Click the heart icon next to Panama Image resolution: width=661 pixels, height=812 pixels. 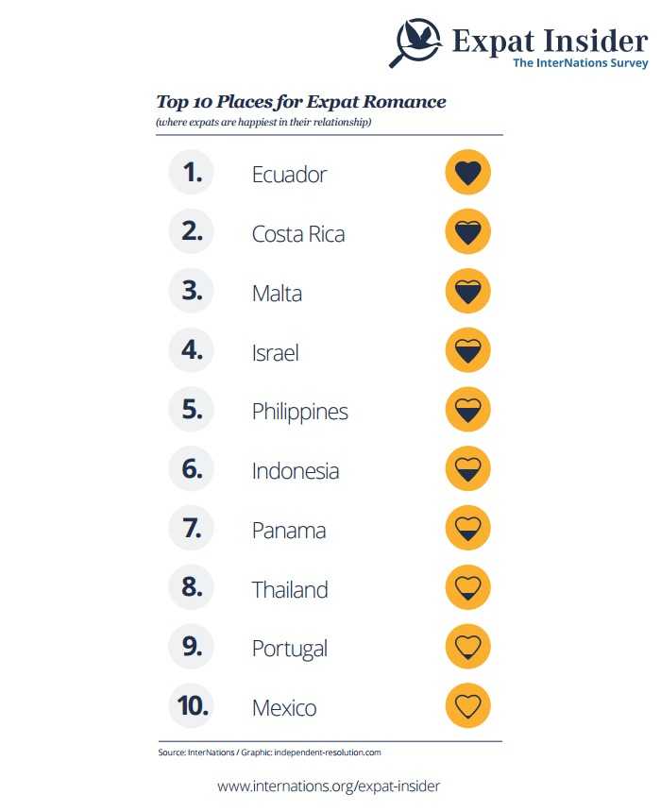(467, 529)
